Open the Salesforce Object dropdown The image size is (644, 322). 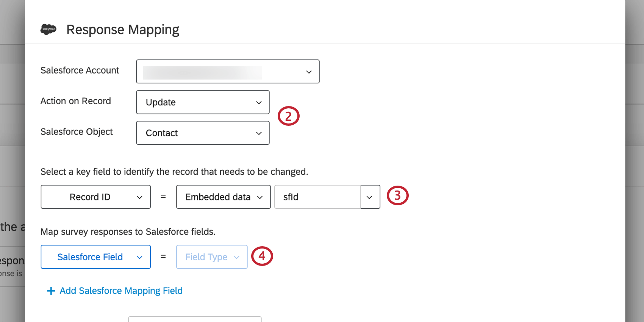click(203, 133)
